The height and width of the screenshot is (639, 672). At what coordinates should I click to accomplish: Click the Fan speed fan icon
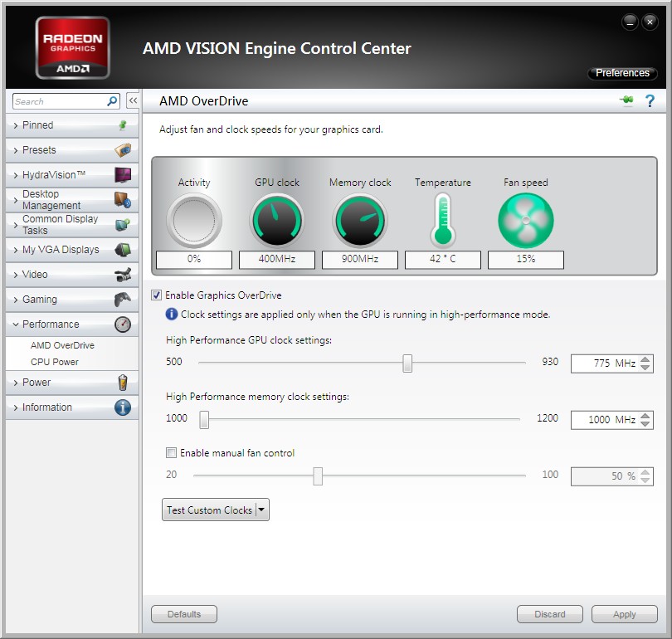(526, 220)
